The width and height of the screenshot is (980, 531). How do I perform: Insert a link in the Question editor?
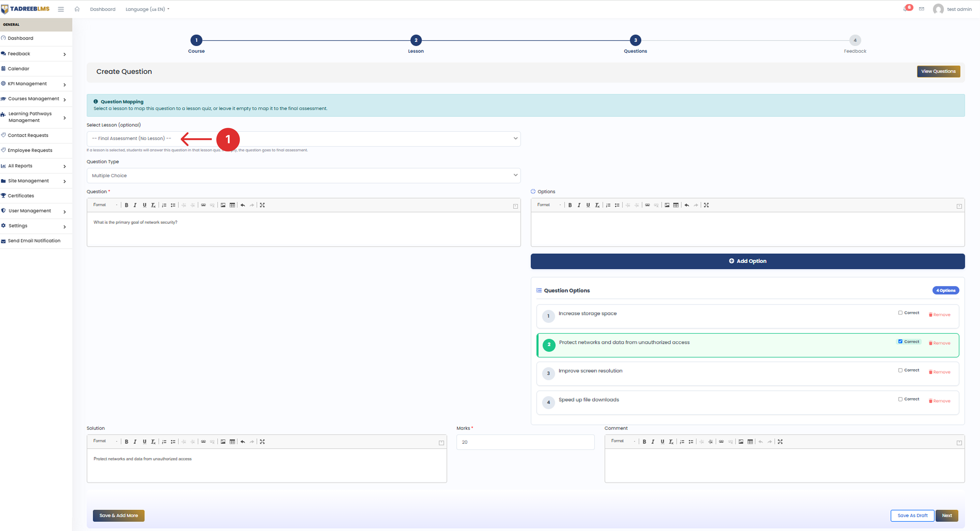coord(204,205)
